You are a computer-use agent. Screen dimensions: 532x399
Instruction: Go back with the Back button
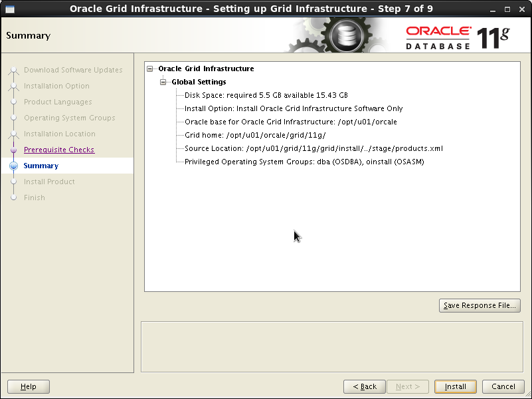coord(365,386)
